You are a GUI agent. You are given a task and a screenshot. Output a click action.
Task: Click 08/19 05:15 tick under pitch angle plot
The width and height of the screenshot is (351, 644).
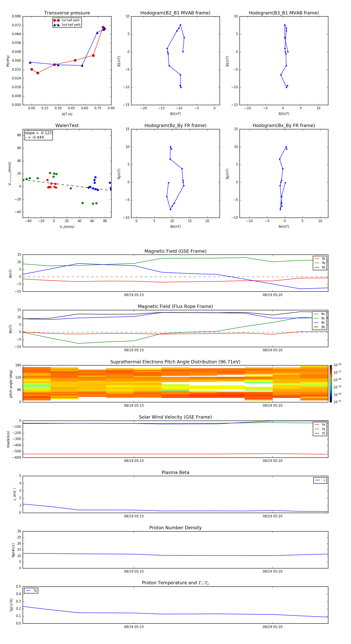click(x=134, y=406)
